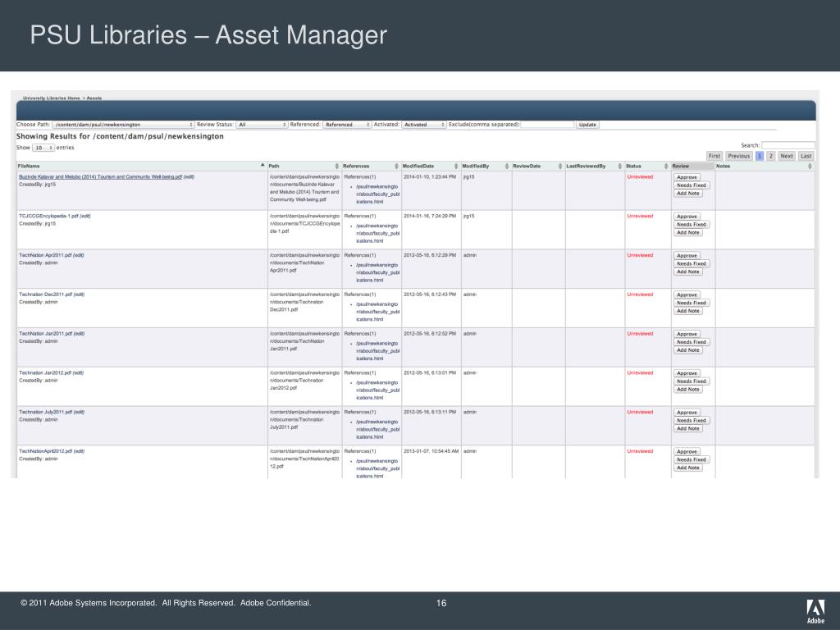
Task: Mark TechNationApril2012.pdf as Needs Fixed
Action: point(692,459)
